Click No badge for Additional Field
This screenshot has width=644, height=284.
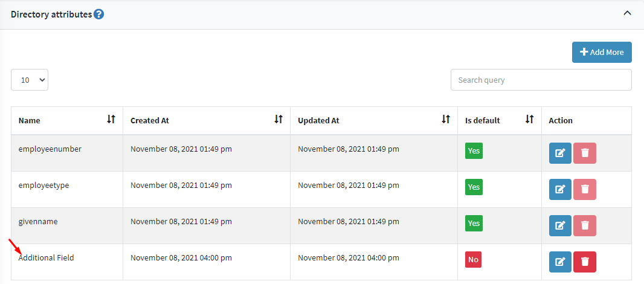(473, 260)
